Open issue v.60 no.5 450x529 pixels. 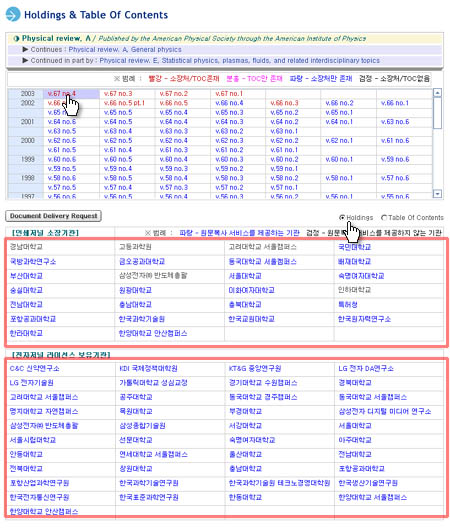(118, 159)
